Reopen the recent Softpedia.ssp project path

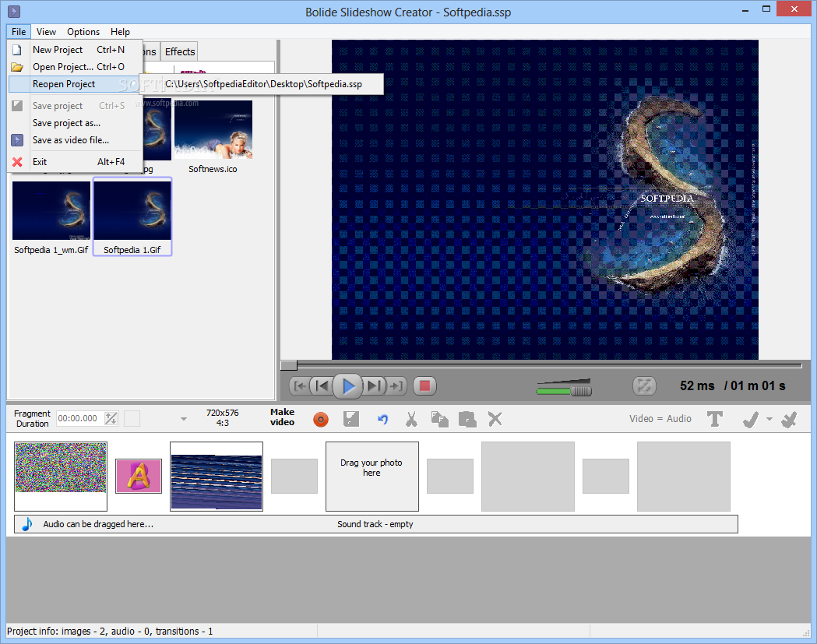[x=263, y=84]
